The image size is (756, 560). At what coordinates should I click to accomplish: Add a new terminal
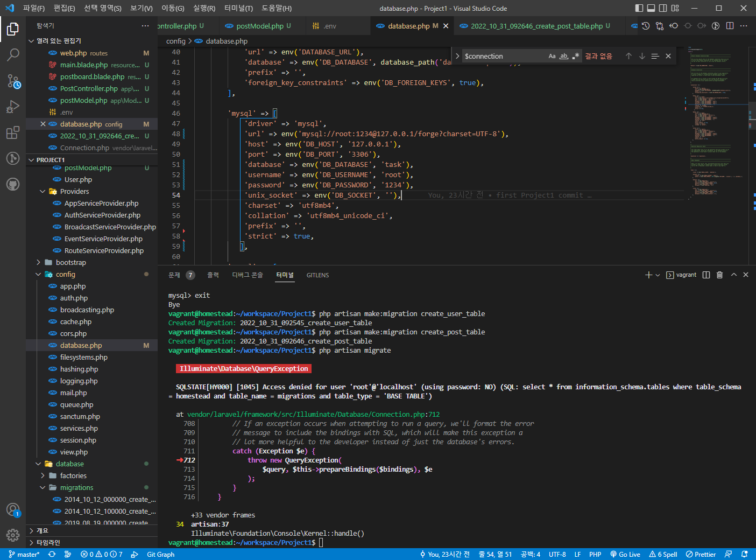click(648, 275)
